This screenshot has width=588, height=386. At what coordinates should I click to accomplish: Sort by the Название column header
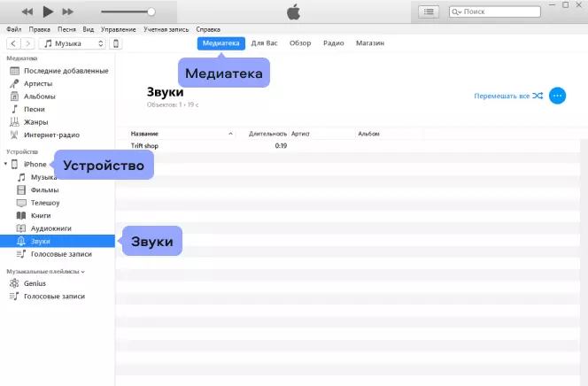(144, 134)
